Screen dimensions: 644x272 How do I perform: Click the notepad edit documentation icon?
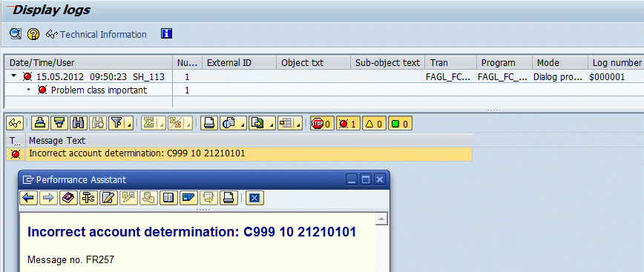pyautogui.click(x=108, y=198)
